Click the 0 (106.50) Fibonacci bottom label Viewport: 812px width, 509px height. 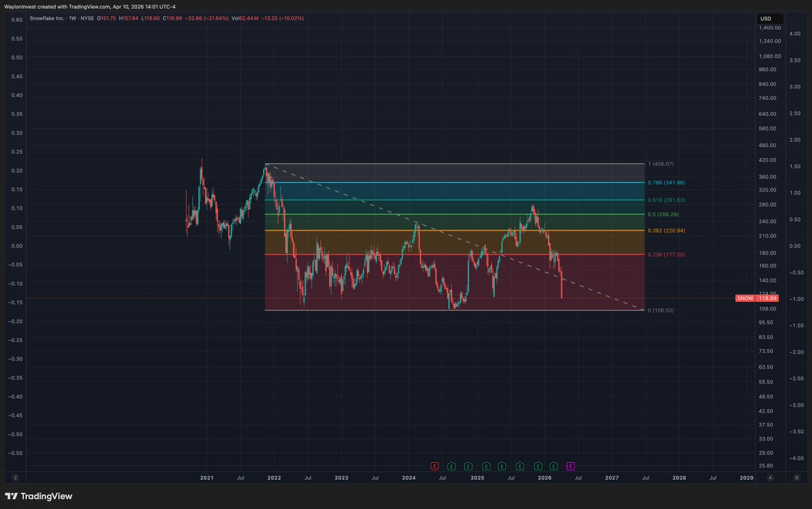click(x=660, y=310)
